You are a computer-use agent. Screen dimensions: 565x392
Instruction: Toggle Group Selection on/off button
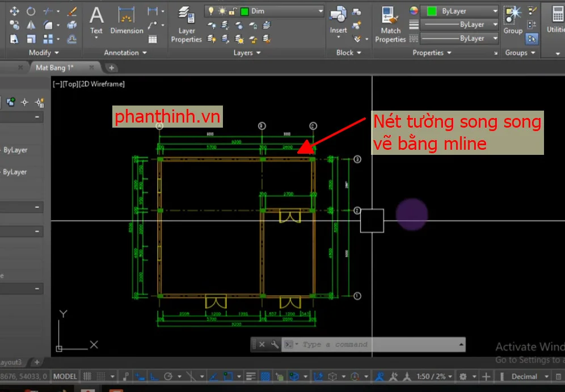click(x=532, y=39)
